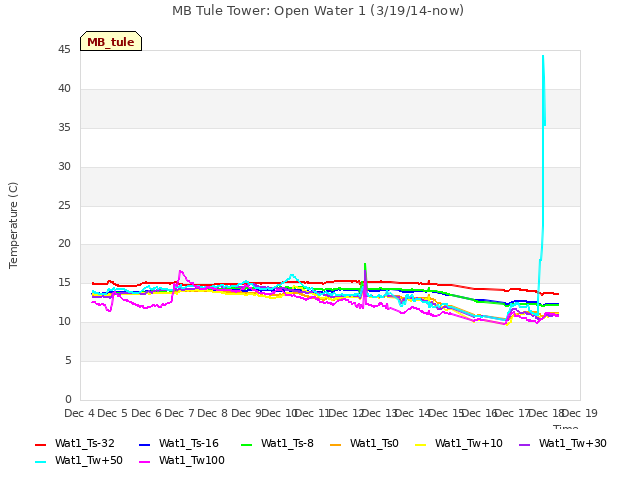This screenshot has width=640, height=480.
Task: Click the Dec 4 x-axis tick label
Action: 80,413
